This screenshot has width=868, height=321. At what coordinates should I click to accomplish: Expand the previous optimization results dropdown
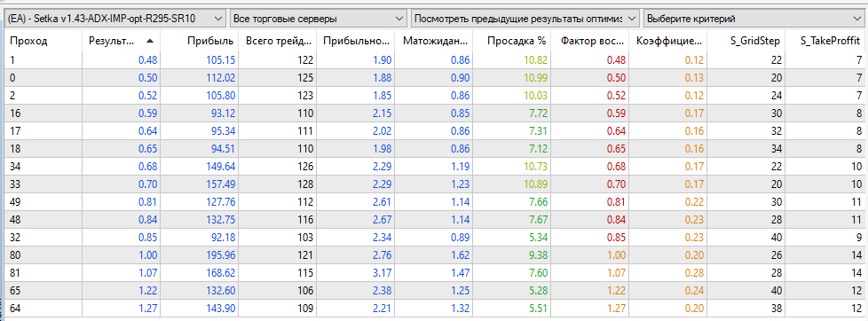[x=525, y=19]
